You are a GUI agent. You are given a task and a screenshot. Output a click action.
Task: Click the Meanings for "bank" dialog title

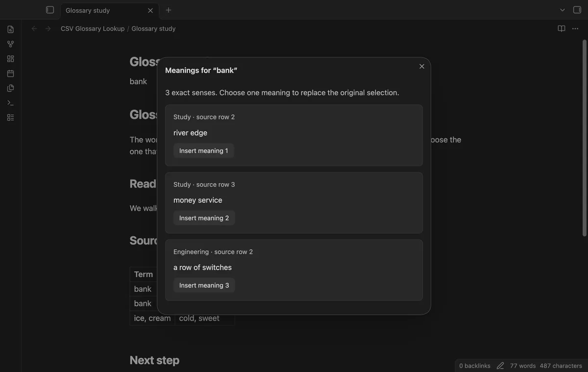(x=201, y=70)
